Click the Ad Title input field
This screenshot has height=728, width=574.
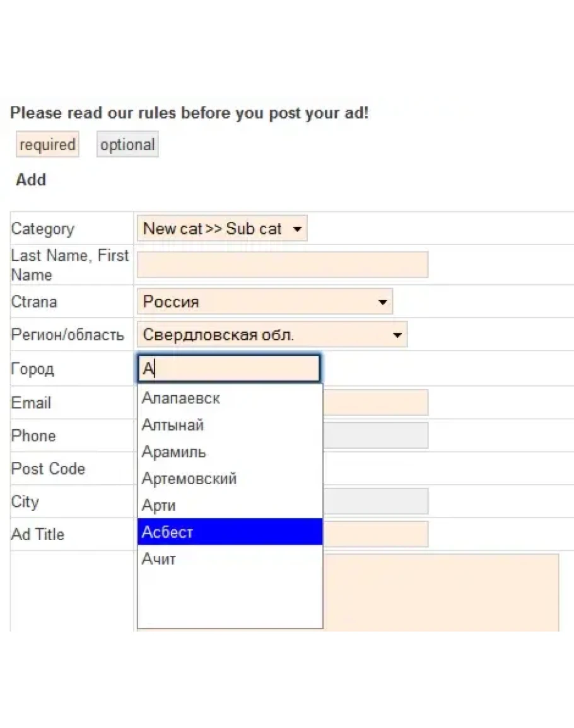click(375, 534)
